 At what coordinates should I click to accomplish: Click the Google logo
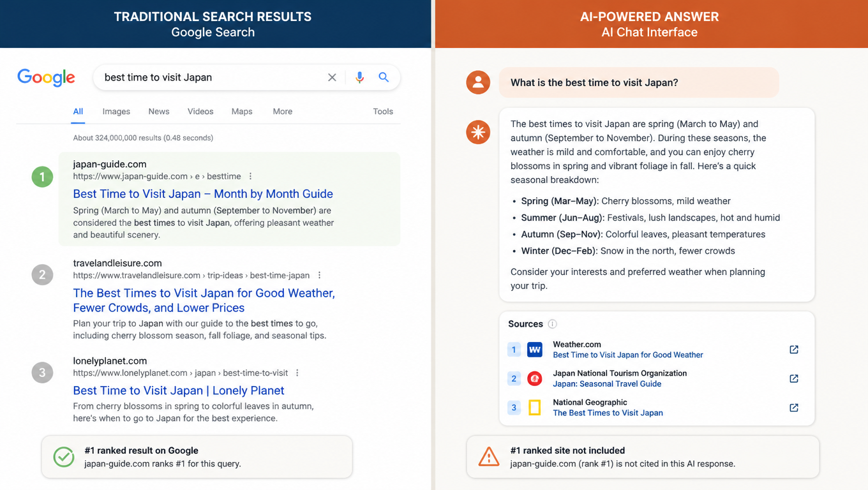tap(46, 77)
